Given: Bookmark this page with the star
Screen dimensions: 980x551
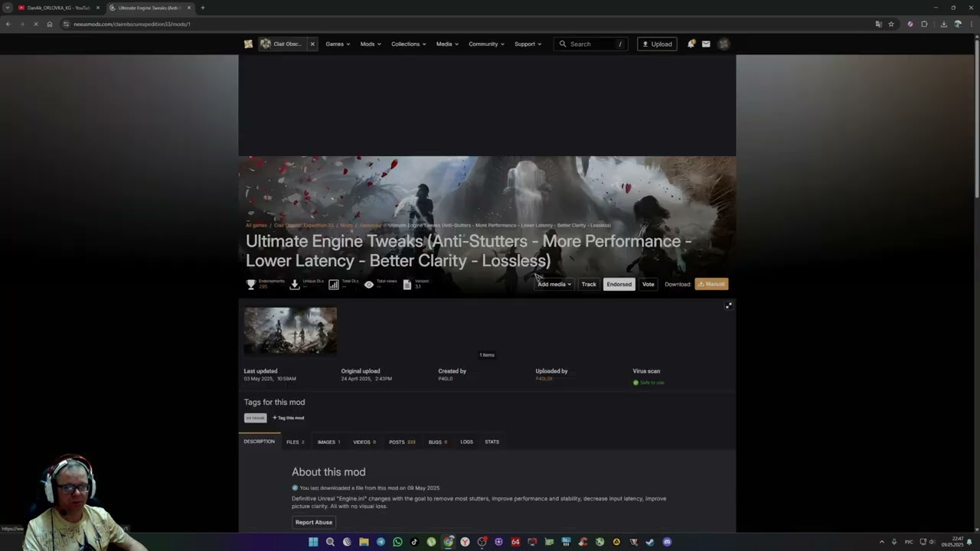Looking at the screenshot, I should pos(891,24).
